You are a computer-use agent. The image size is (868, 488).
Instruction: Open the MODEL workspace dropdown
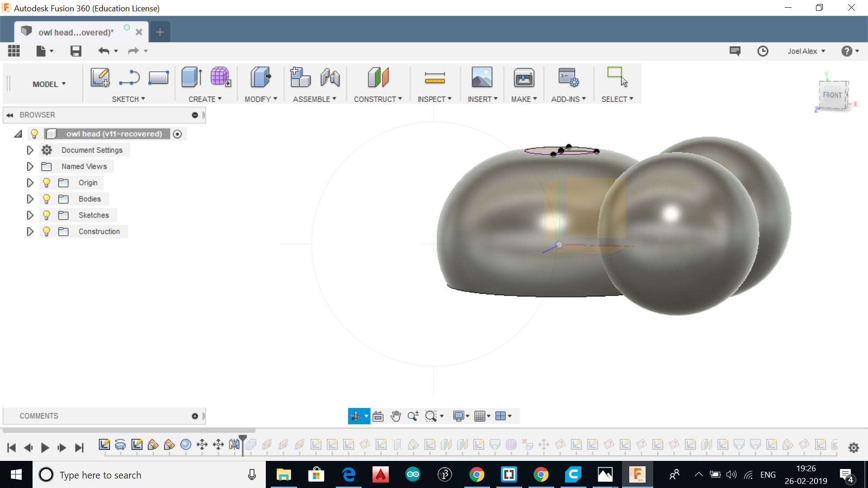49,84
